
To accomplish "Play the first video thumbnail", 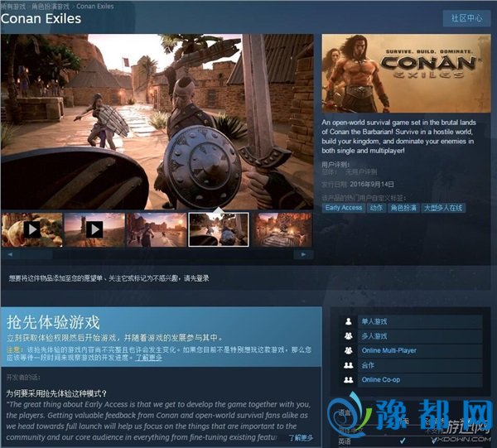I will point(32,229).
